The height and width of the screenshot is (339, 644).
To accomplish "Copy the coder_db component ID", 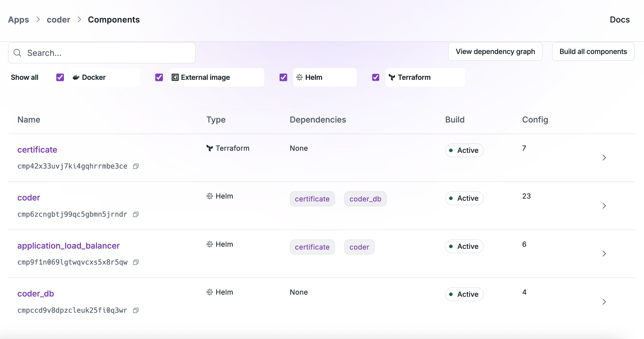I will [x=136, y=311].
